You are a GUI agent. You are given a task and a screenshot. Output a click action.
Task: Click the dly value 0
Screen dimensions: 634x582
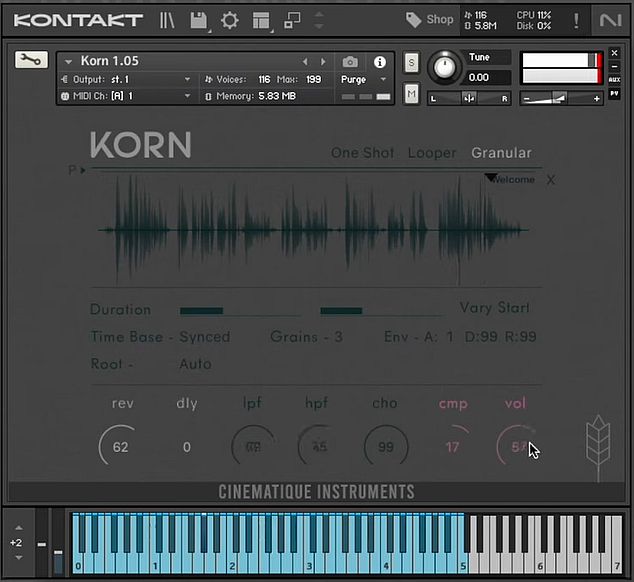coord(186,447)
